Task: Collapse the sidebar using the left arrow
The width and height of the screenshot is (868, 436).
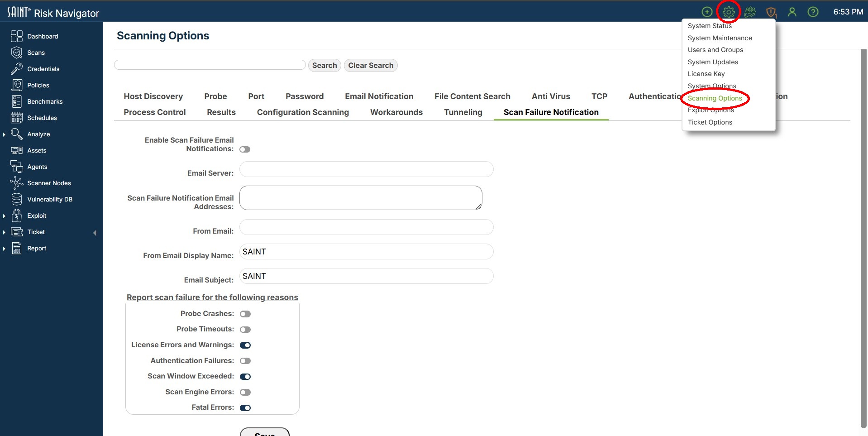Action: (x=95, y=233)
